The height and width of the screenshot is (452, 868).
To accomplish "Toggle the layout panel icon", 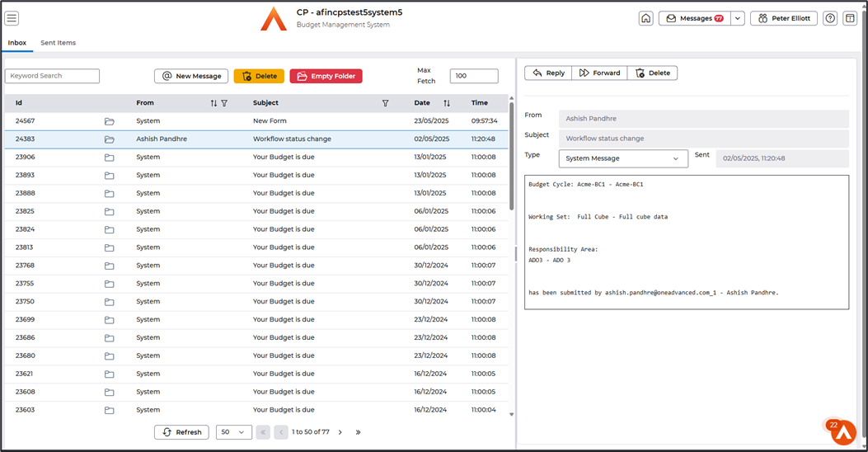I will pos(850,18).
